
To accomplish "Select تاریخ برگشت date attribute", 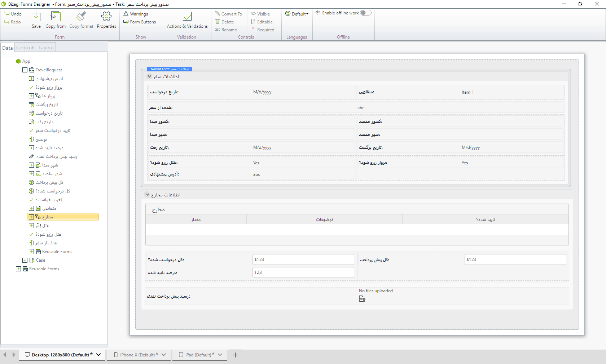I will pyautogui.click(x=43, y=105).
